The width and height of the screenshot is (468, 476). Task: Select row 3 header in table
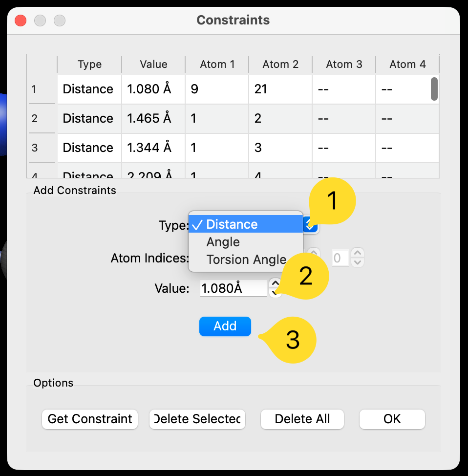[x=42, y=148]
